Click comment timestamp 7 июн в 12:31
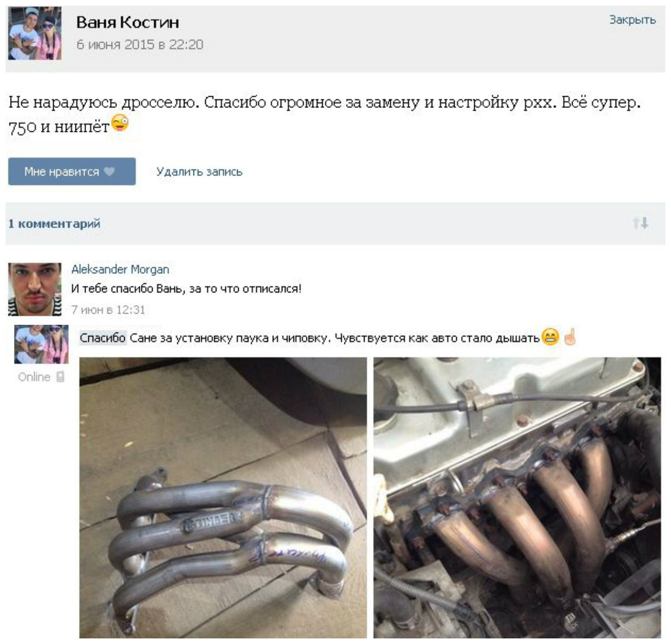Viewport: 671px width, 644px height. pyautogui.click(x=108, y=310)
